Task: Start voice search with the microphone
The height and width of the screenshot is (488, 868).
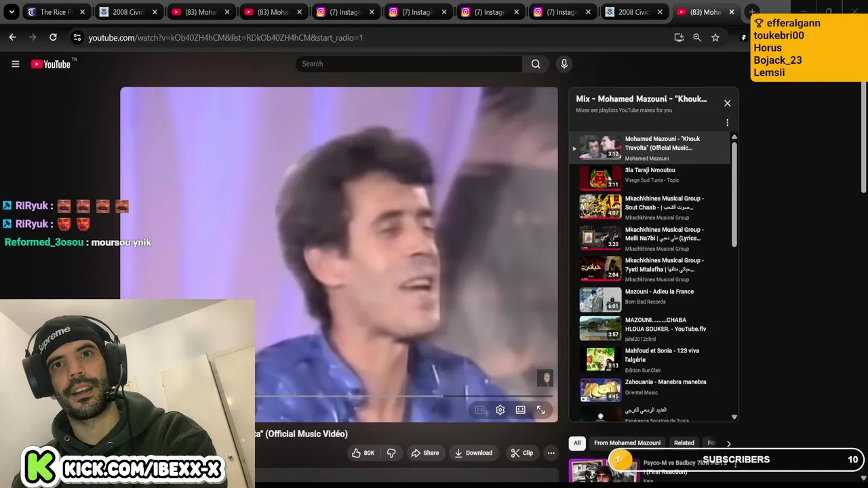Action: [564, 64]
